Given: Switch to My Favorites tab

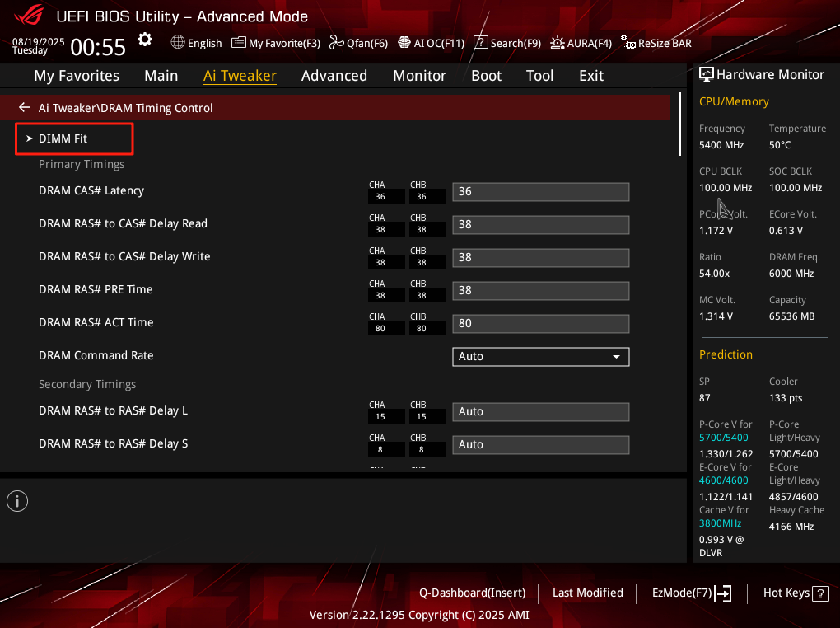Looking at the screenshot, I should click(x=77, y=76).
